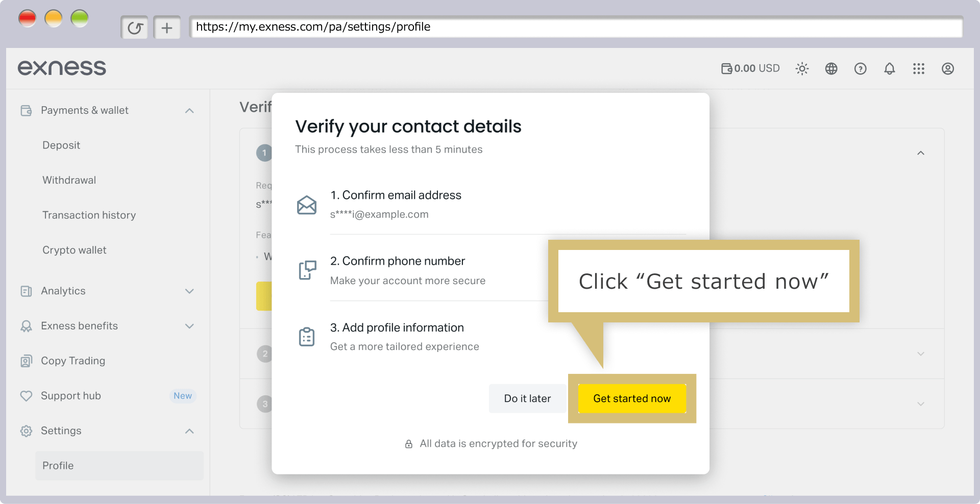Open the Deposit page
This screenshot has height=504, width=980.
[x=61, y=145]
